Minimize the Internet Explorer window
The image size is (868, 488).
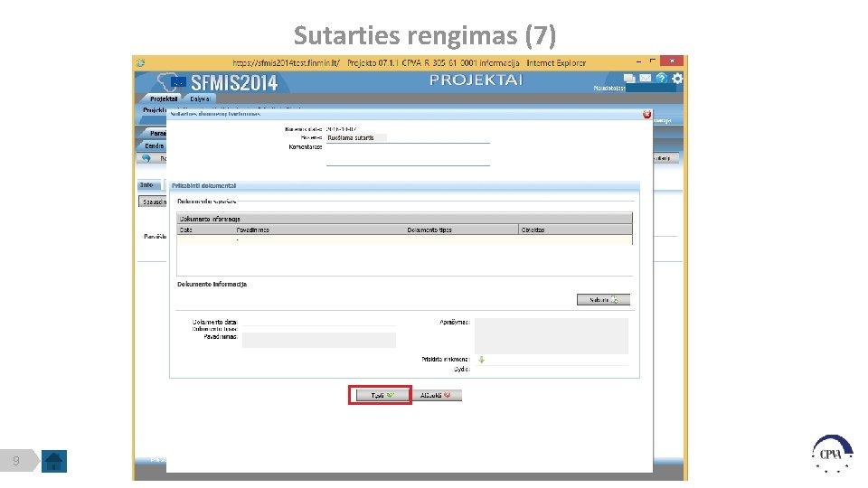[638, 61]
